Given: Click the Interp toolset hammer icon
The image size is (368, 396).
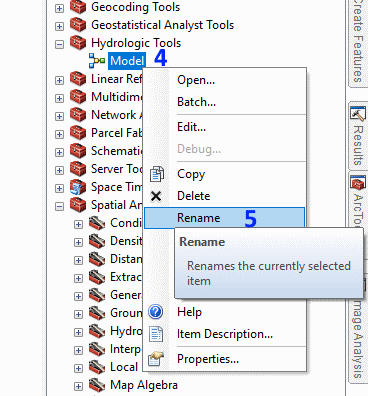Looking at the screenshot, I should point(97,349).
